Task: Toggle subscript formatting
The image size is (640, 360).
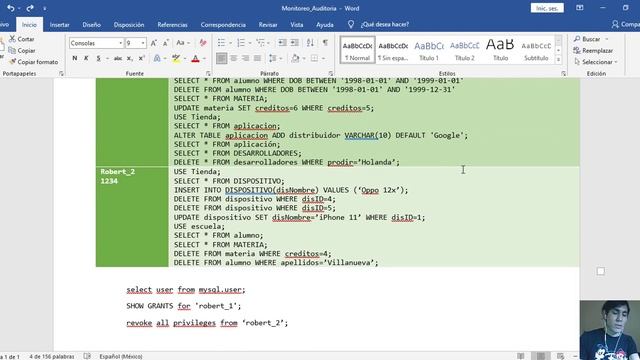Action: coord(129,58)
